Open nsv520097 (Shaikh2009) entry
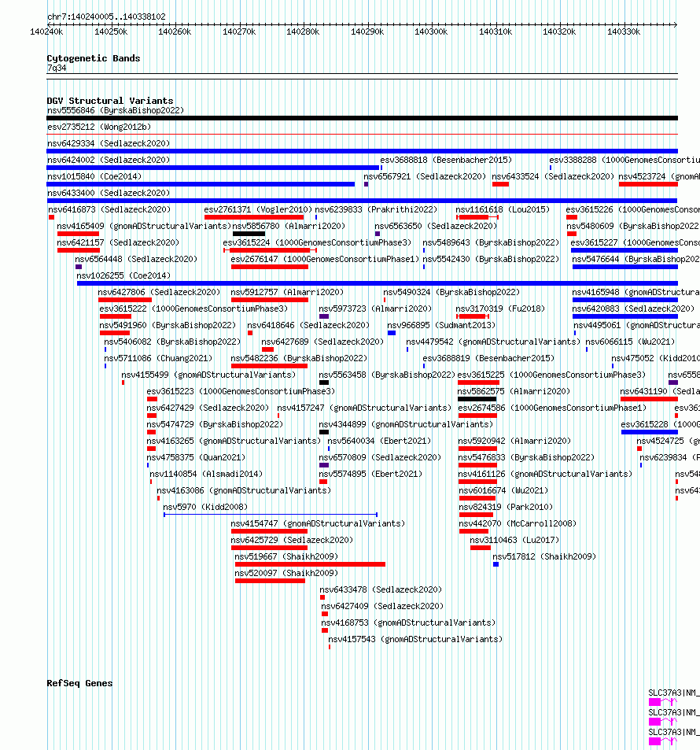This screenshot has width=700, height=750. click(286, 573)
